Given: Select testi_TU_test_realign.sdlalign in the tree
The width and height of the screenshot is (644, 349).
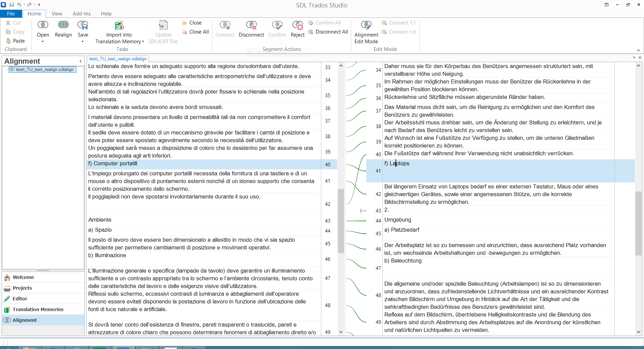Looking at the screenshot, I should (x=45, y=70).
